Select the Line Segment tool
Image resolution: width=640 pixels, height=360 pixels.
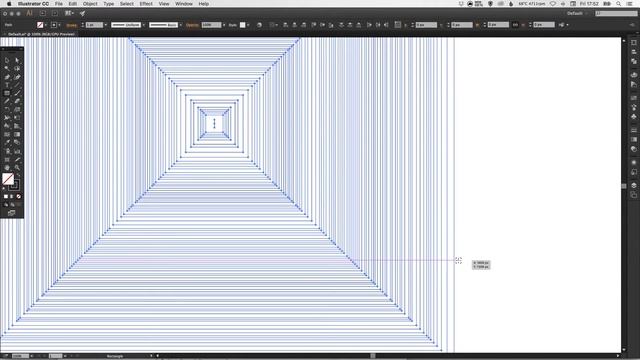pyautogui.click(x=17, y=85)
